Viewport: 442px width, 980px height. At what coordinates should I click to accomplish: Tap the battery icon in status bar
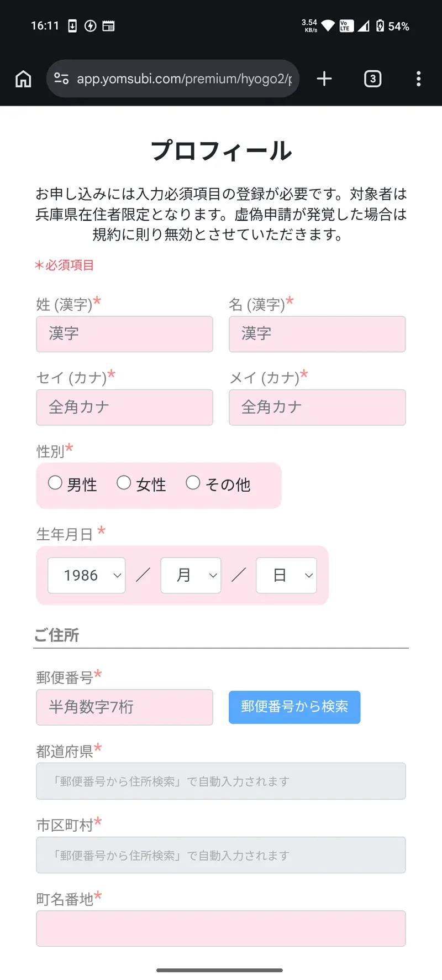point(380,26)
